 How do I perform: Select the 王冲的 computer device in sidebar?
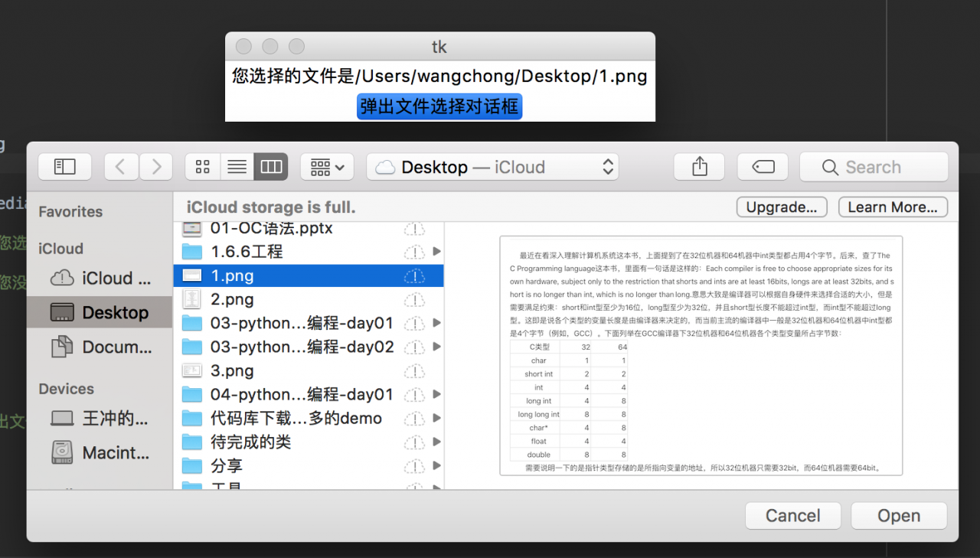tap(100, 418)
